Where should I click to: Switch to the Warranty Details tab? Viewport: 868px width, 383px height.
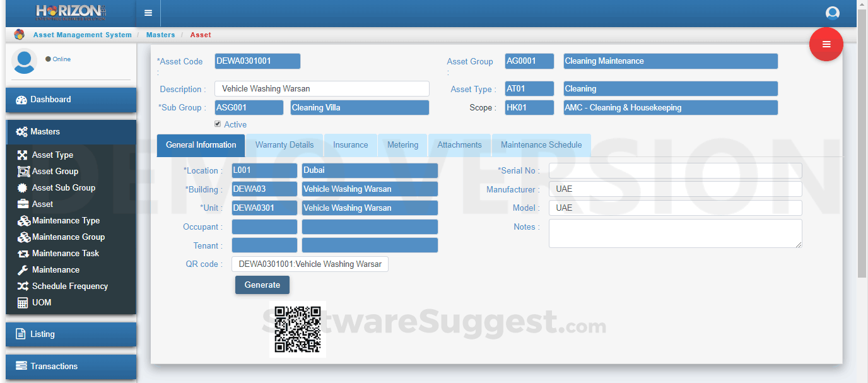pos(284,144)
